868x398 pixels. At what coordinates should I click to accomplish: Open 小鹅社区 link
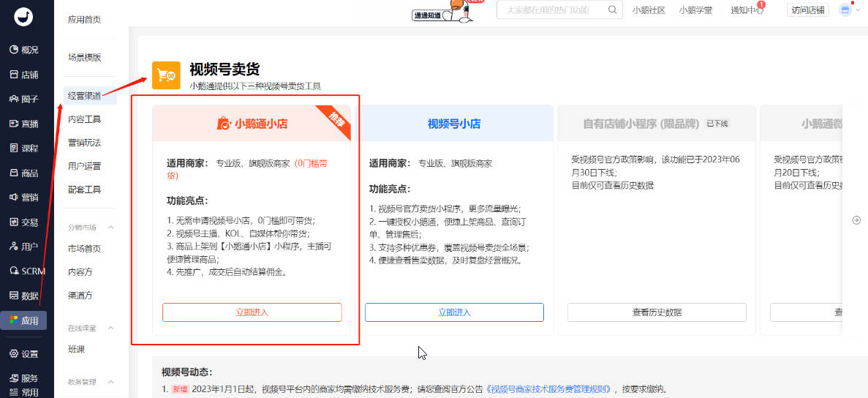648,10
